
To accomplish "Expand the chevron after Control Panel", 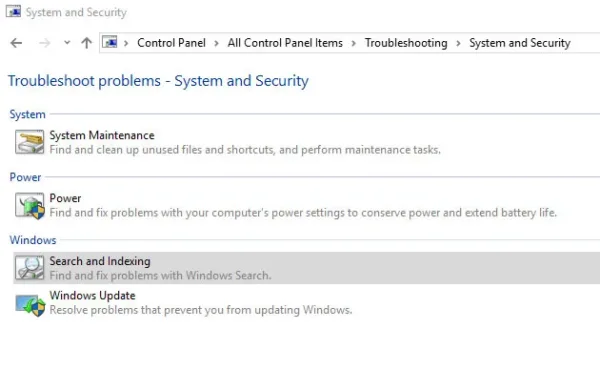I will point(217,43).
